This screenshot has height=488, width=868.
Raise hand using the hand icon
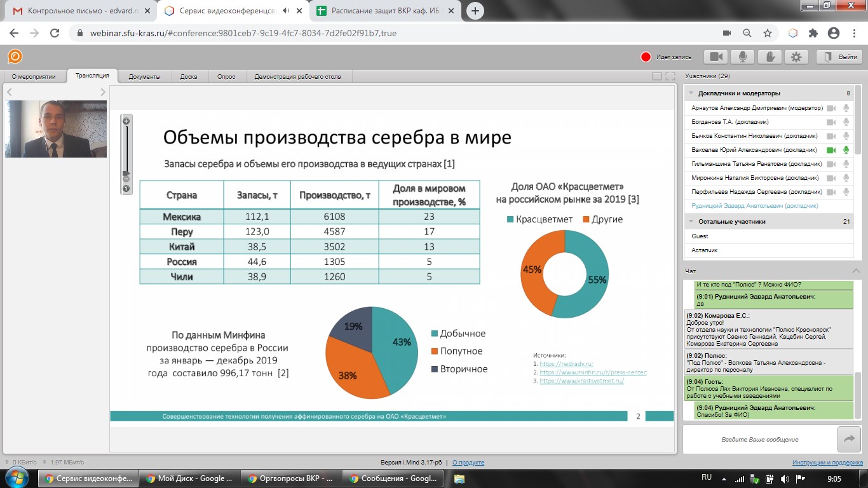(x=770, y=57)
